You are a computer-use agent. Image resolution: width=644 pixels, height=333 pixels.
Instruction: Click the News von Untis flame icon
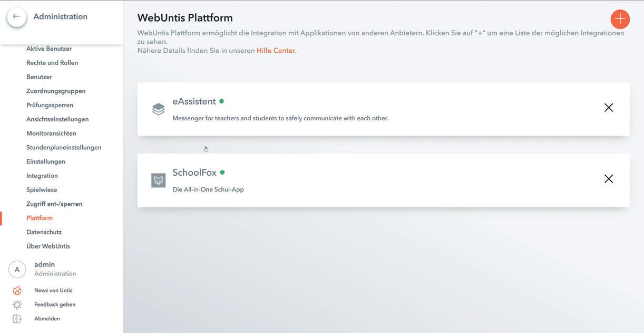17,291
